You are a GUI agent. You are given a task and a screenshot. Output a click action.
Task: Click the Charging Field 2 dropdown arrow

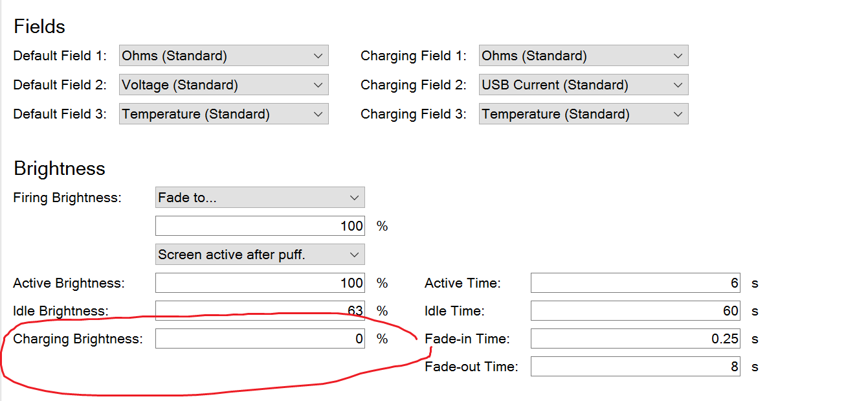click(678, 85)
